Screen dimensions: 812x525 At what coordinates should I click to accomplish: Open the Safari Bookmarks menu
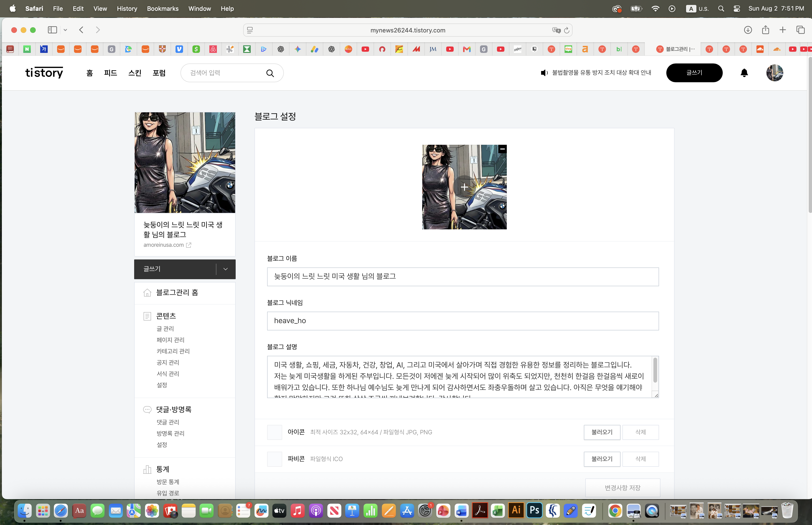163,8
